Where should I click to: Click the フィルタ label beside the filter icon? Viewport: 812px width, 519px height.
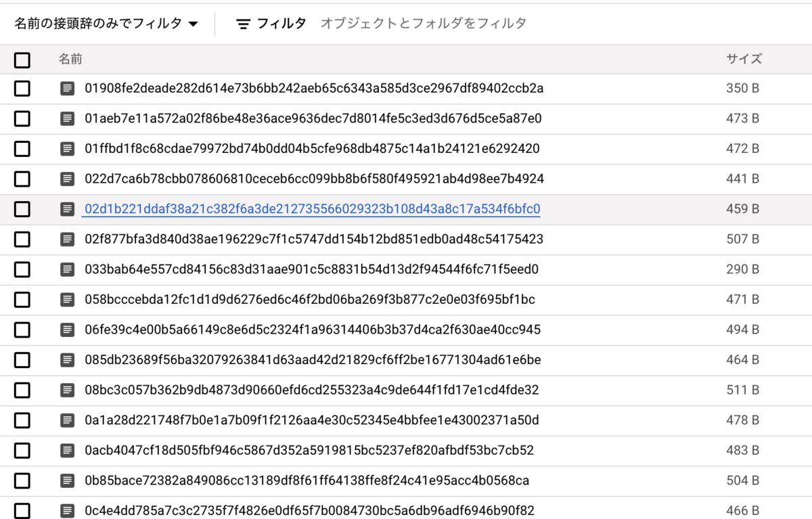[281, 24]
